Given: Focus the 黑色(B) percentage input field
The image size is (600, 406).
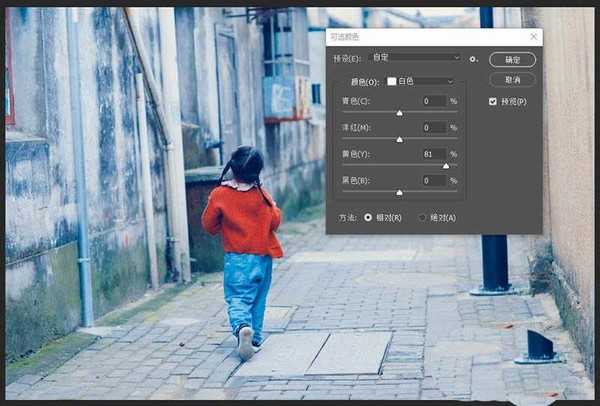Looking at the screenshot, I should click(x=433, y=180).
